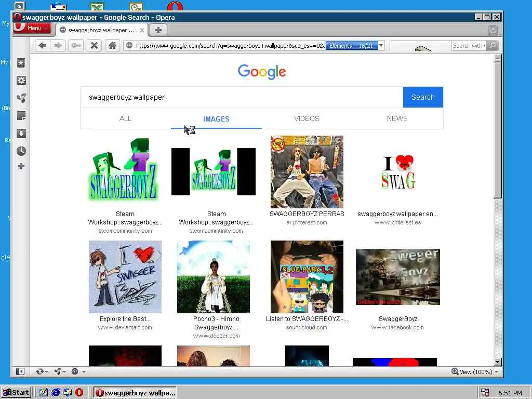Expand the address bar history dropdown

click(381, 46)
